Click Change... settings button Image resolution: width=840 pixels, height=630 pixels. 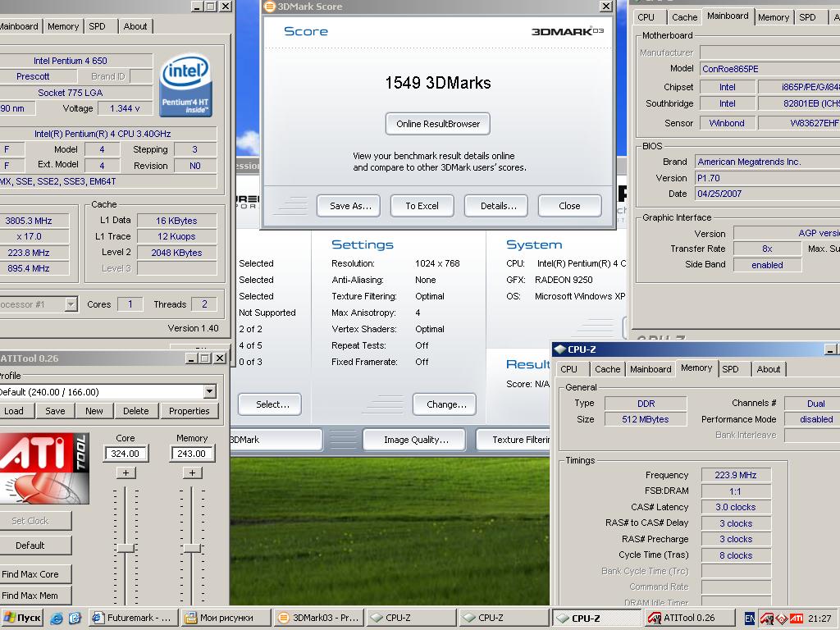pyautogui.click(x=446, y=404)
